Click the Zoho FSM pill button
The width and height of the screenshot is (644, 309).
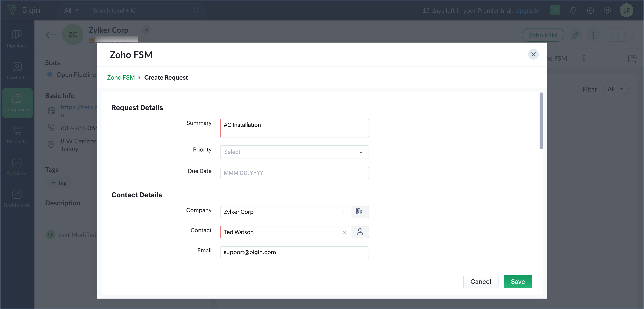pyautogui.click(x=543, y=35)
